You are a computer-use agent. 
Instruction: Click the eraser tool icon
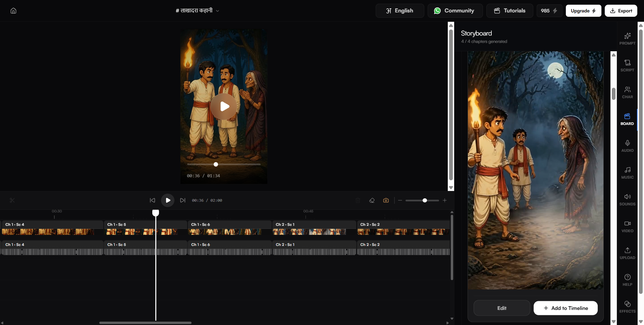(x=372, y=200)
